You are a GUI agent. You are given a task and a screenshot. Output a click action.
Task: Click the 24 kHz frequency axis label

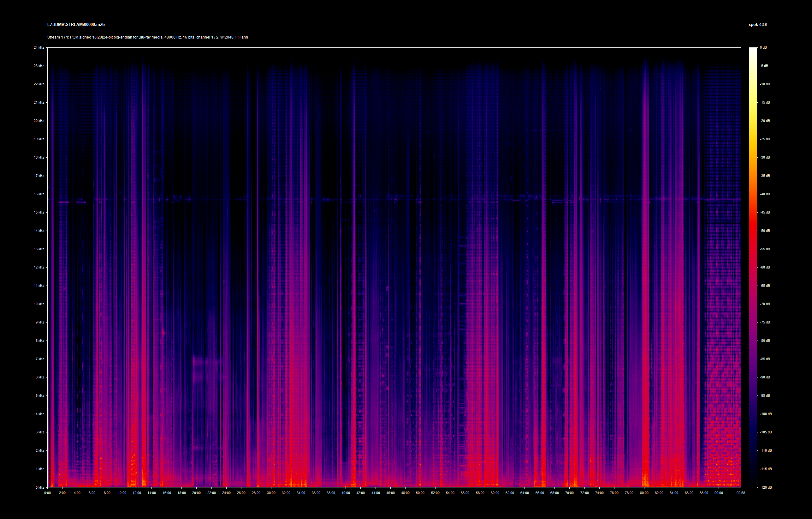(39, 48)
